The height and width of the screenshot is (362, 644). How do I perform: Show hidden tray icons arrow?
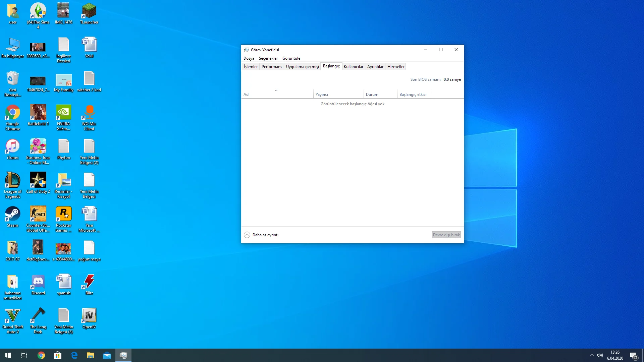pyautogui.click(x=592, y=355)
